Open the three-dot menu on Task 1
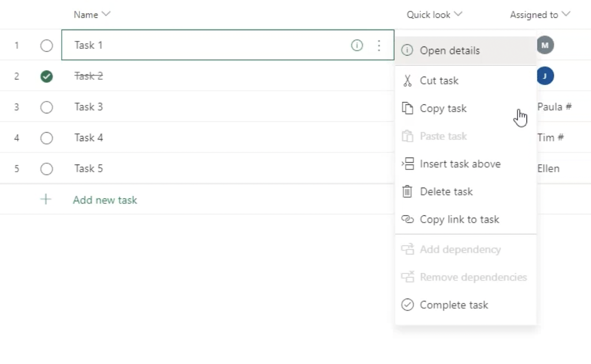 [379, 45]
